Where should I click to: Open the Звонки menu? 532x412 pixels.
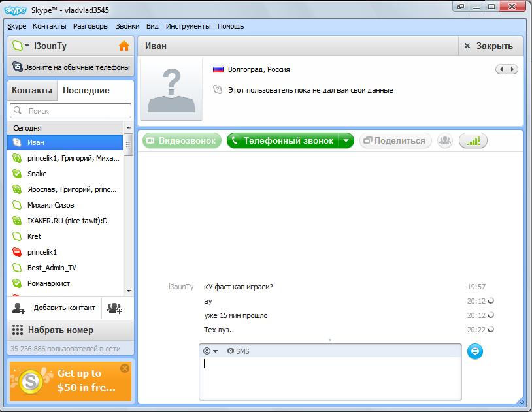[x=127, y=26]
